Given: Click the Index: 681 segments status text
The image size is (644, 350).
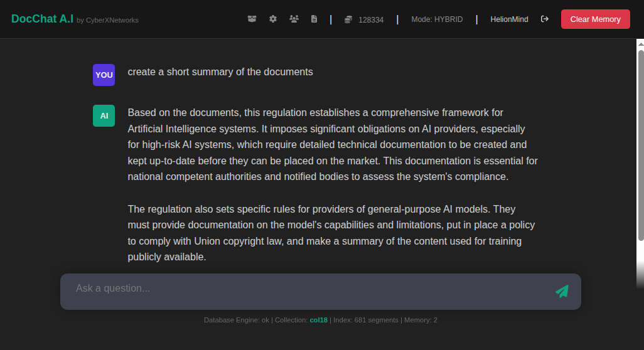Looking at the screenshot, I should [365, 320].
